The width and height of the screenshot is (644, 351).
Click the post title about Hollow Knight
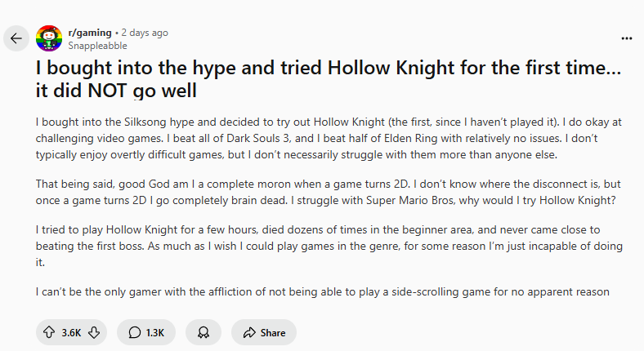pyautogui.click(x=327, y=78)
